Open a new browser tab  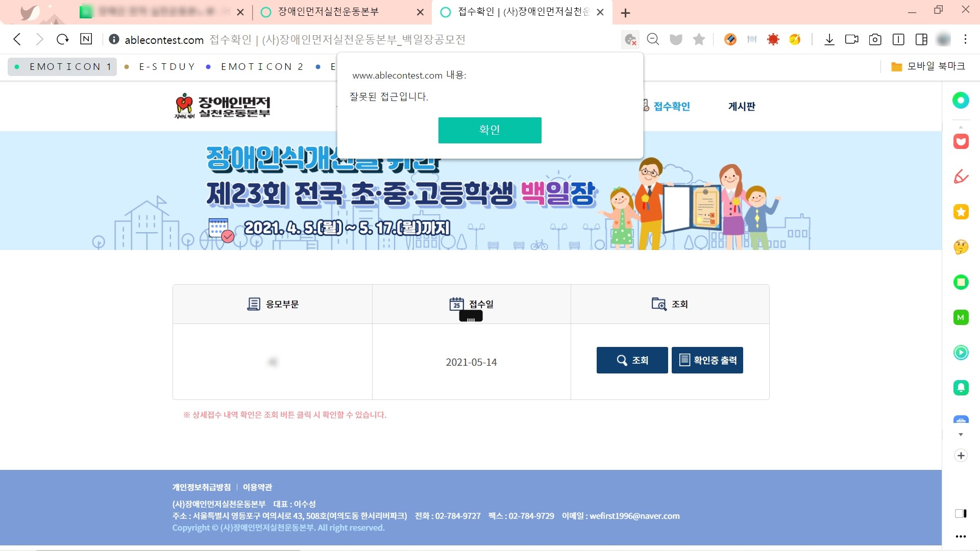(625, 13)
